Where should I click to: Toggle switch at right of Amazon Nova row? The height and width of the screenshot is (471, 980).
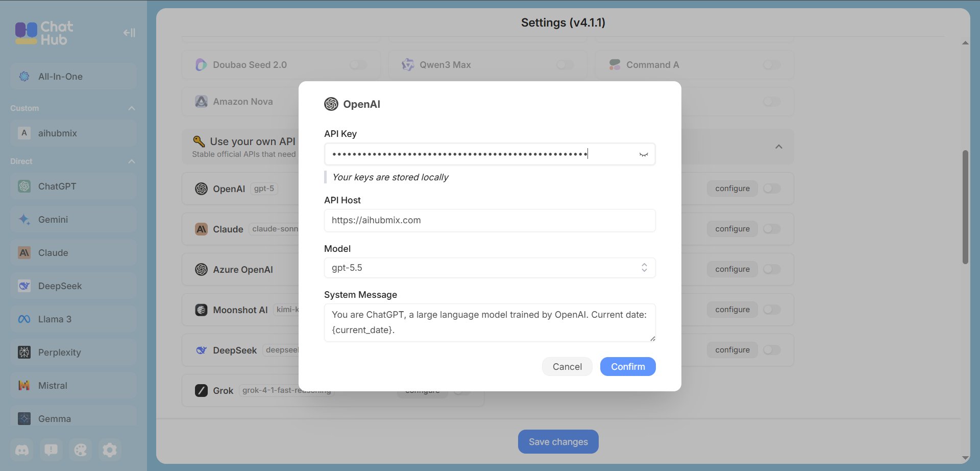point(772,102)
